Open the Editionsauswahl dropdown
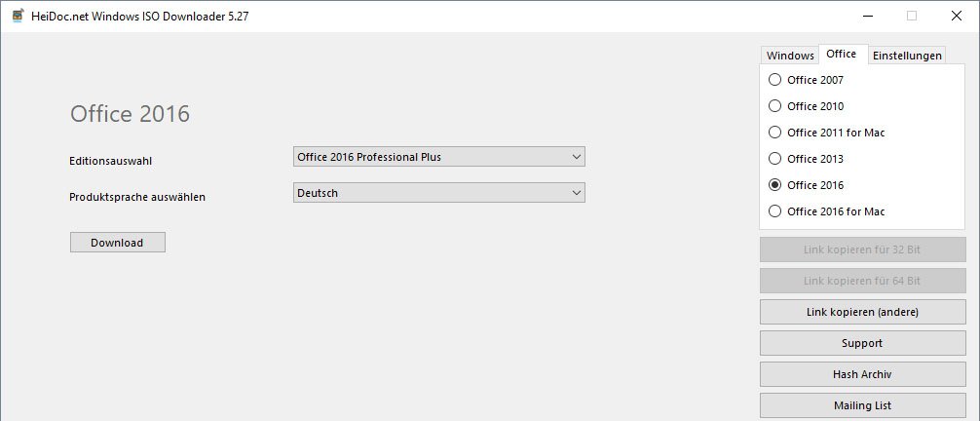Viewport: 980px width, 421px height. pos(438,157)
